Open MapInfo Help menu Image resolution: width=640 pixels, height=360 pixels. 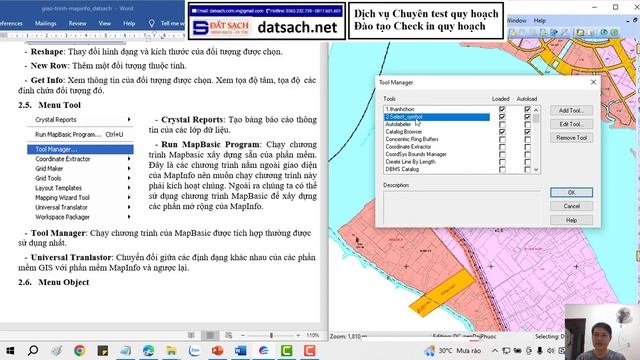[x=540, y=20]
